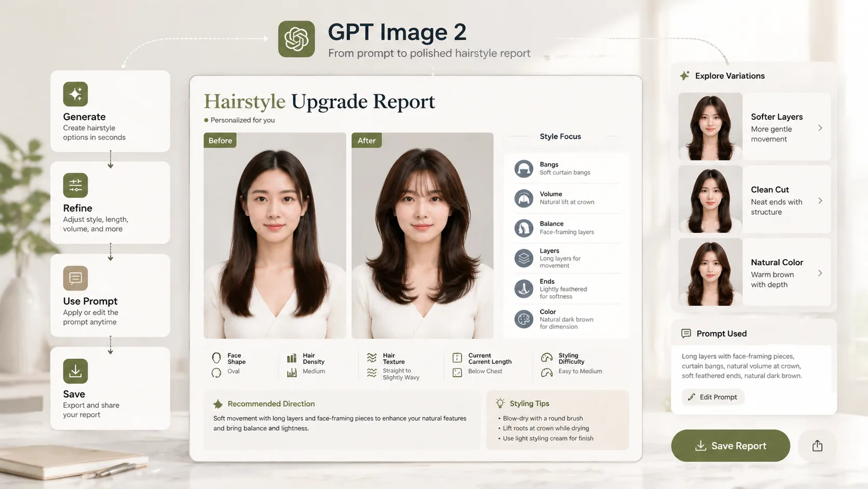Select the Use Prompt chat icon
Viewport: 868px width, 489px height.
coord(75,279)
